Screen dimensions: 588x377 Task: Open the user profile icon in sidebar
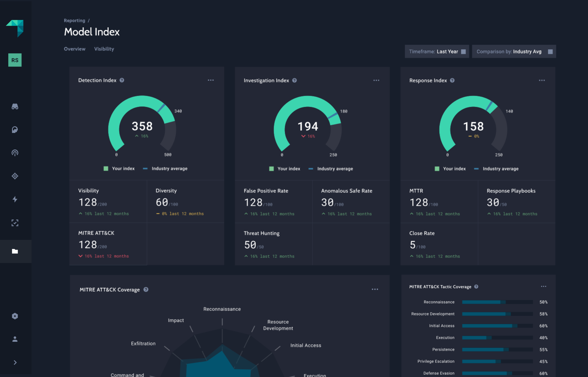(15, 339)
